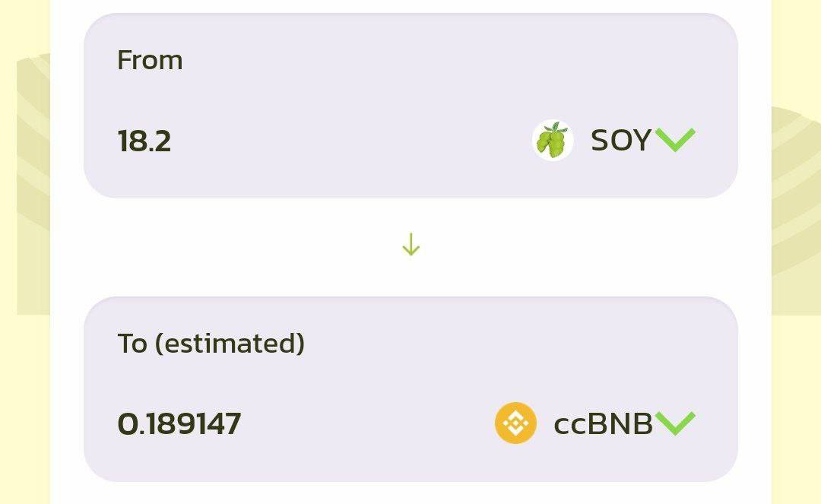Click empty space between 0.189147 and ccBNB logo
This screenshot has height=504, width=821.
[x=365, y=423]
